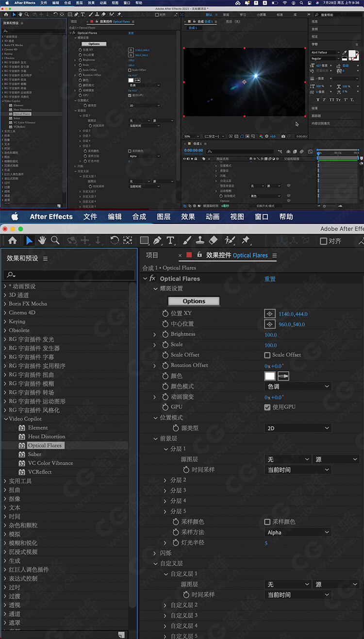364x639 pixels.
Task: Click the 重置 link in enlarged view
Action: (270, 279)
